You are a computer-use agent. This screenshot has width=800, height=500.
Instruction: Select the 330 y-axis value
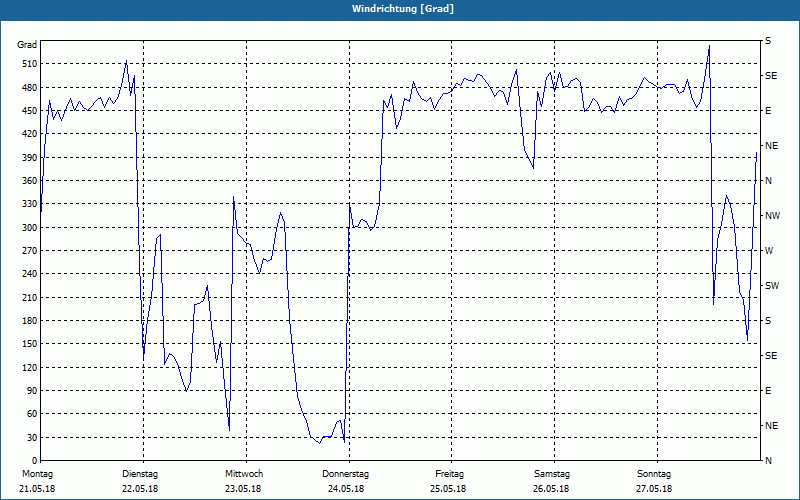(x=30, y=204)
